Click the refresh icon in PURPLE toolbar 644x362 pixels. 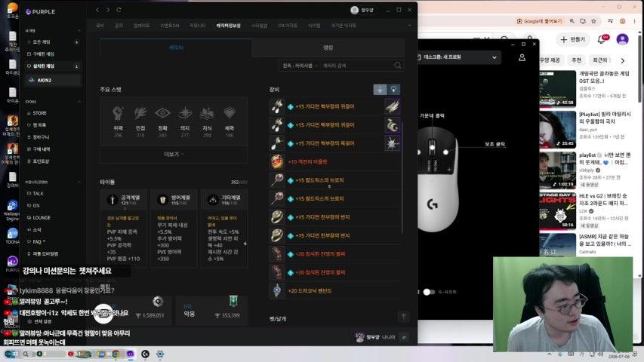tap(119, 10)
